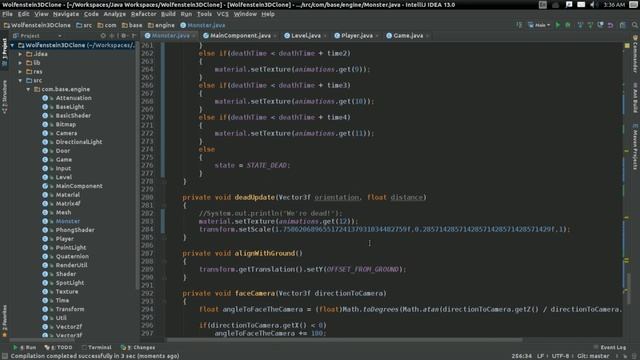Click the editor horizontal scrollbar
This screenshot has width=640, height=360.
pos(345,340)
